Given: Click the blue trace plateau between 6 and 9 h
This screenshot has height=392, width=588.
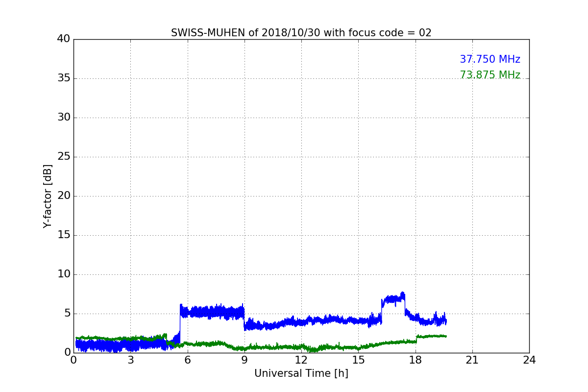Looking at the screenshot, I should coord(212,312).
